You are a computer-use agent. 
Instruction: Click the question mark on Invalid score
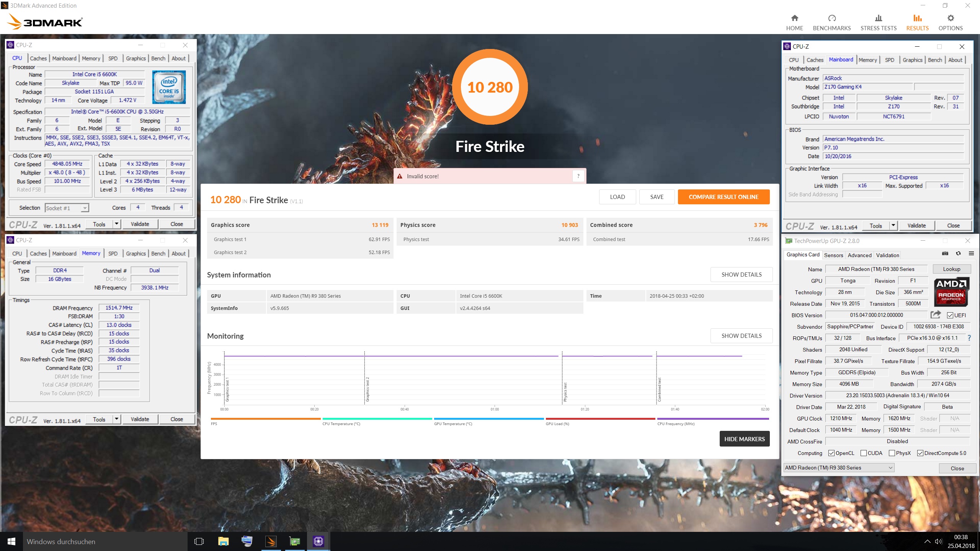pos(578,176)
